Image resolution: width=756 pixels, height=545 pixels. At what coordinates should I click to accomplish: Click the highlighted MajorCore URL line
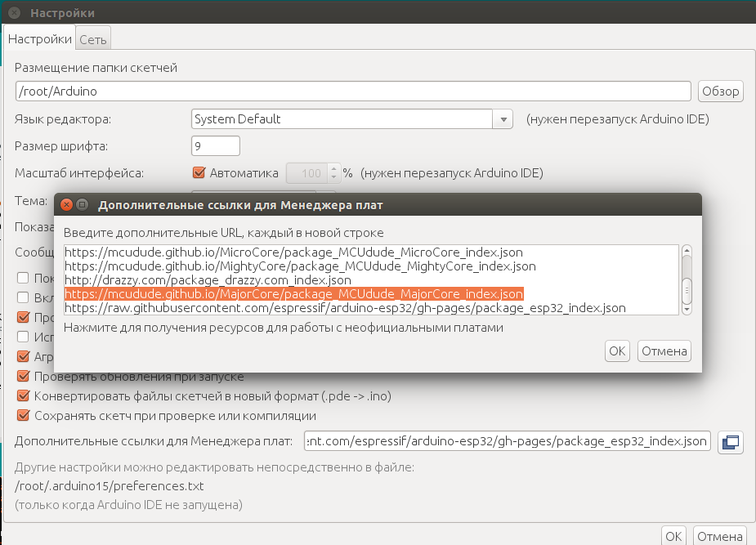coord(294,294)
